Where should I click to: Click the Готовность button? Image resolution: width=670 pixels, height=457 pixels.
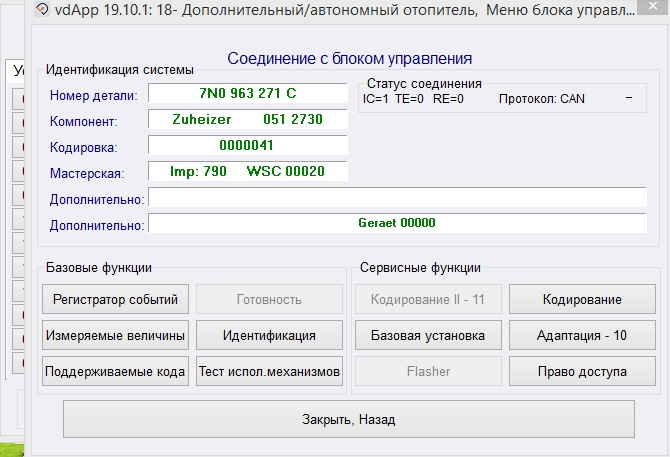click(x=269, y=299)
